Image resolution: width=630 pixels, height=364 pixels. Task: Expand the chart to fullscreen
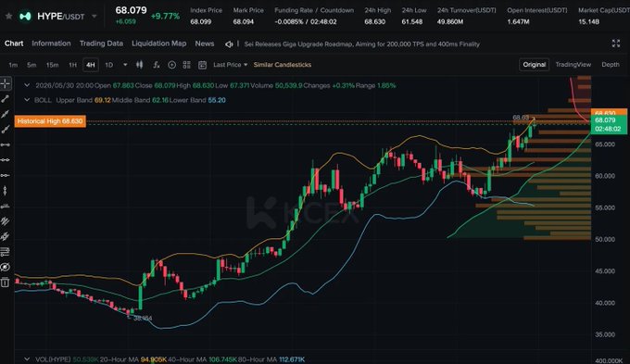coord(615,44)
